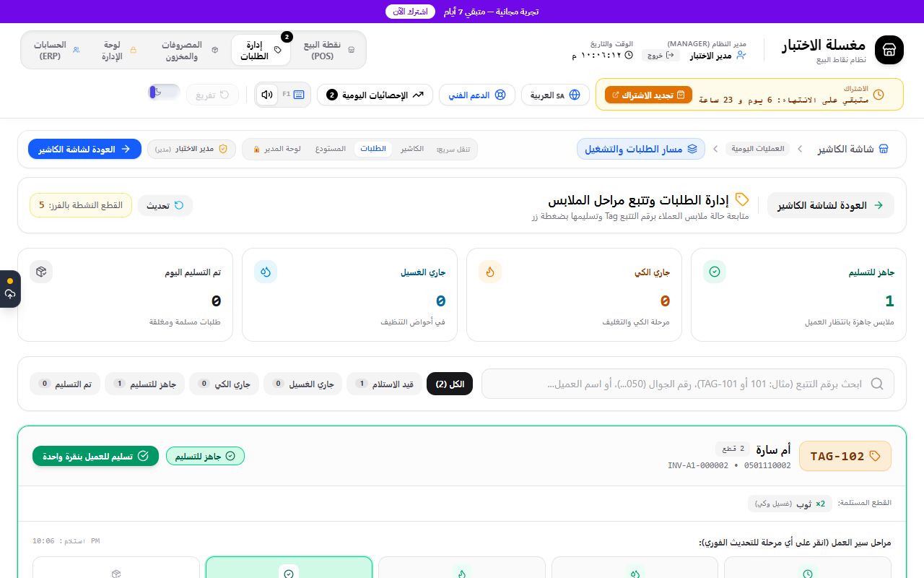Click the Refresh (تحديث) button
Viewport: 924px width, 578px height.
coord(165,205)
